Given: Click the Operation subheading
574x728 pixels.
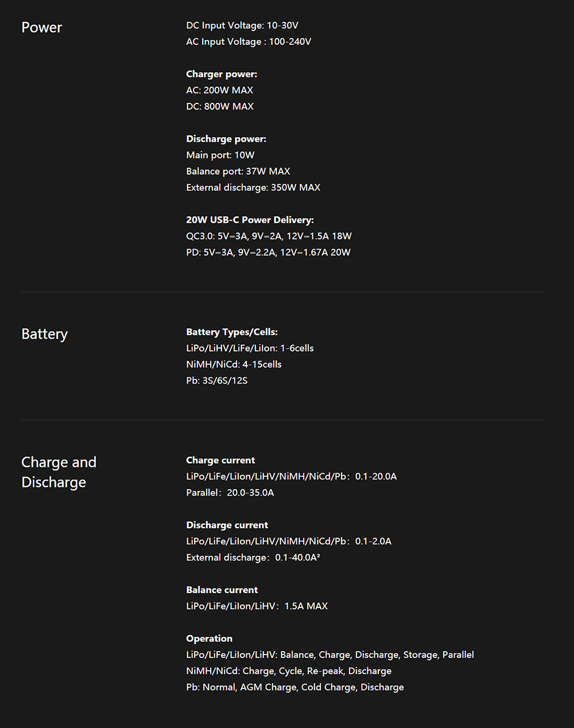Looking at the screenshot, I should pyautogui.click(x=209, y=638).
